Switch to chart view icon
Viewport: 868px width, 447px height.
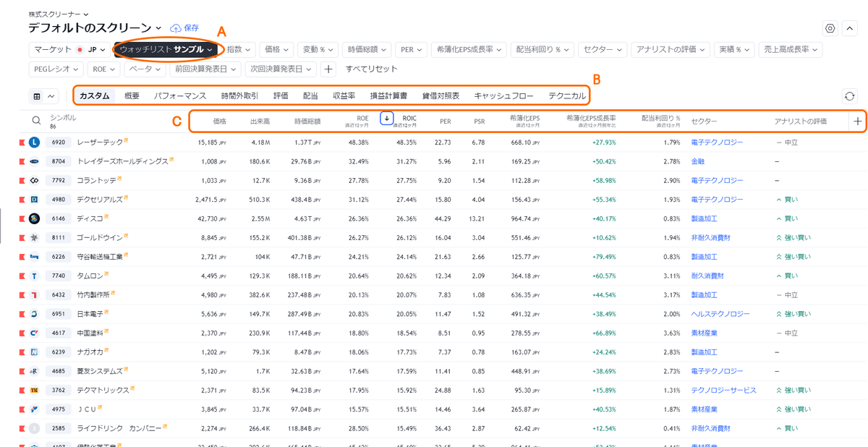point(51,96)
